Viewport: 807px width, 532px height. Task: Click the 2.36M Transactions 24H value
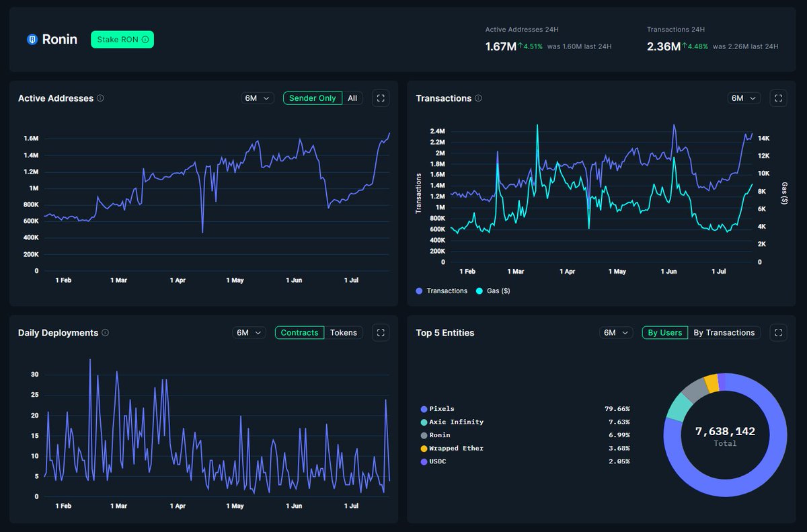point(664,46)
